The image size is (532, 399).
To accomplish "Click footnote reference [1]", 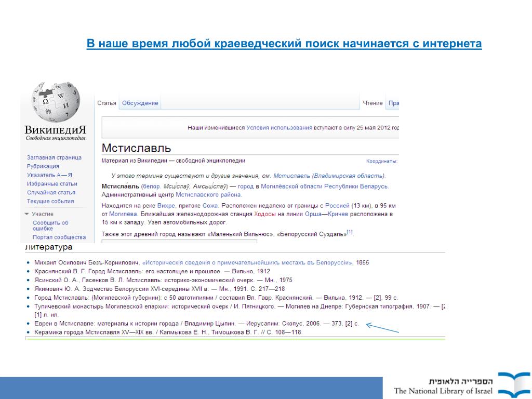I will (350, 232).
